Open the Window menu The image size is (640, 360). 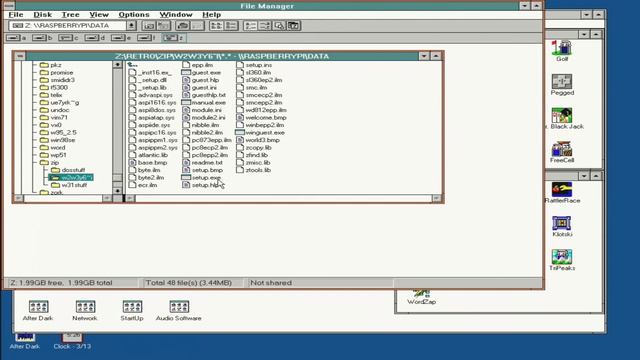click(x=176, y=15)
